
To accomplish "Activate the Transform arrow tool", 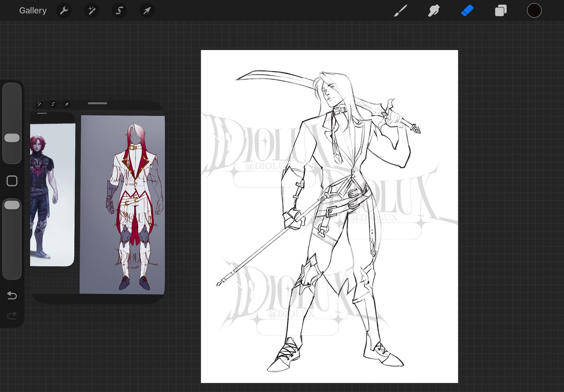I will (147, 10).
